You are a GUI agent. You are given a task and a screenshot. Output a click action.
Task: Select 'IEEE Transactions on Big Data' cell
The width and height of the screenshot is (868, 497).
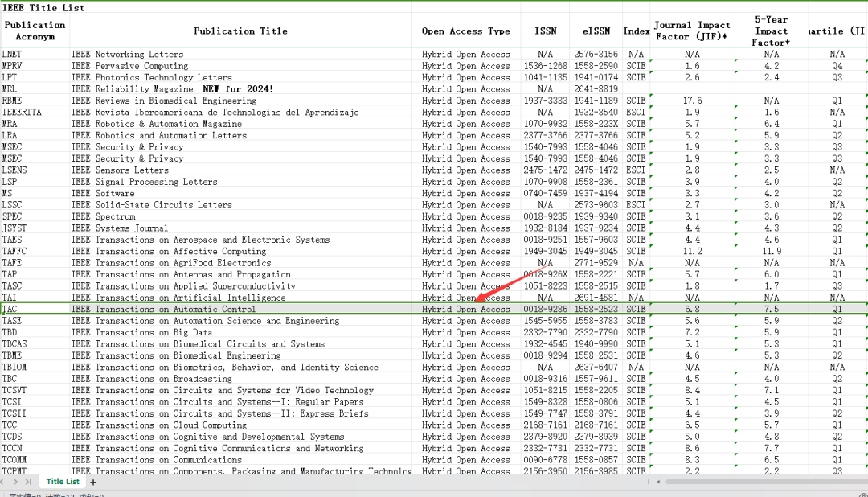coord(241,332)
